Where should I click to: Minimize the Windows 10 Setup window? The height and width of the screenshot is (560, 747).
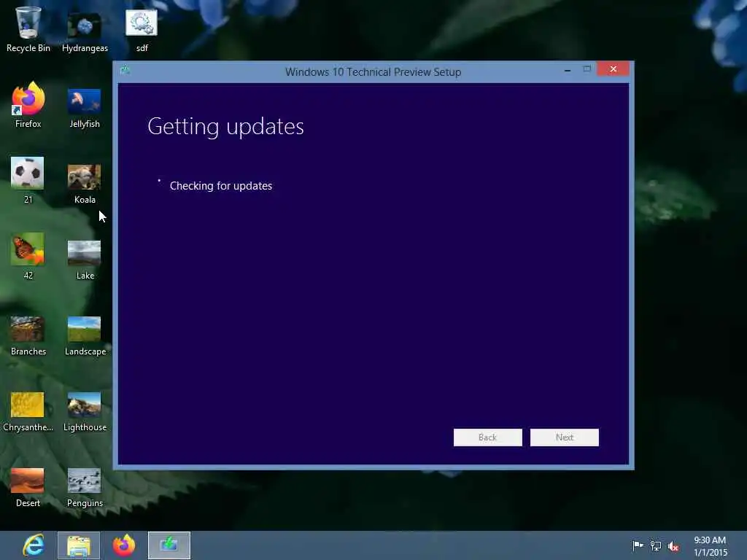pos(568,69)
